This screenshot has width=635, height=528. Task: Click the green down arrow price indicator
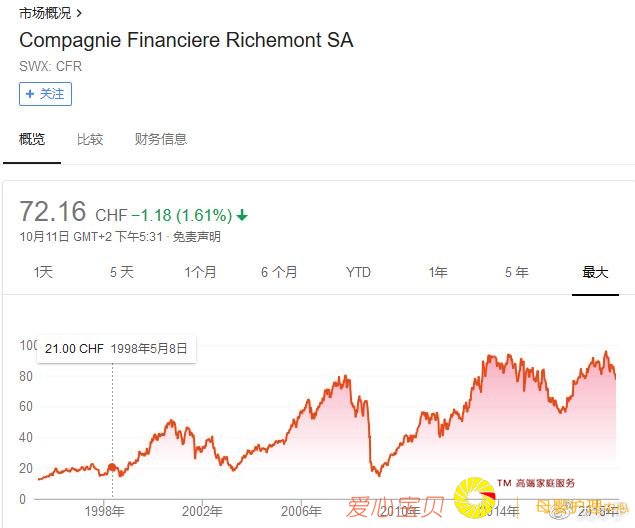coord(243,215)
